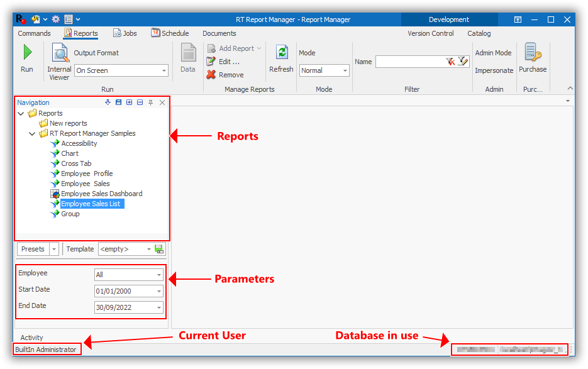Click the Edit report icon
The height and width of the screenshot is (369, 588).
[x=211, y=62]
